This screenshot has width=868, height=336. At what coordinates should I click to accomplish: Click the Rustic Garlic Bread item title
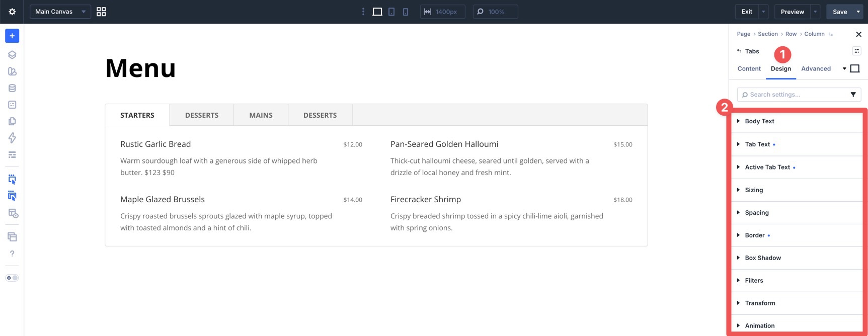click(x=155, y=144)
